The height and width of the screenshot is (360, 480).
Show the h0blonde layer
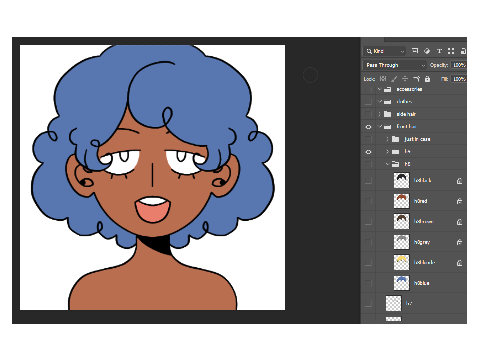point(368,262)
